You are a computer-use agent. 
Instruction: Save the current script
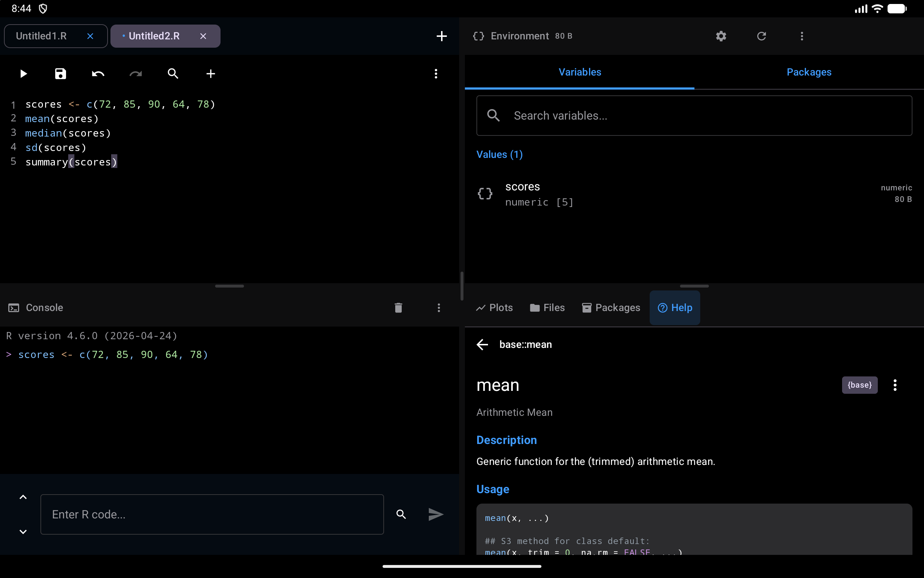60,74
